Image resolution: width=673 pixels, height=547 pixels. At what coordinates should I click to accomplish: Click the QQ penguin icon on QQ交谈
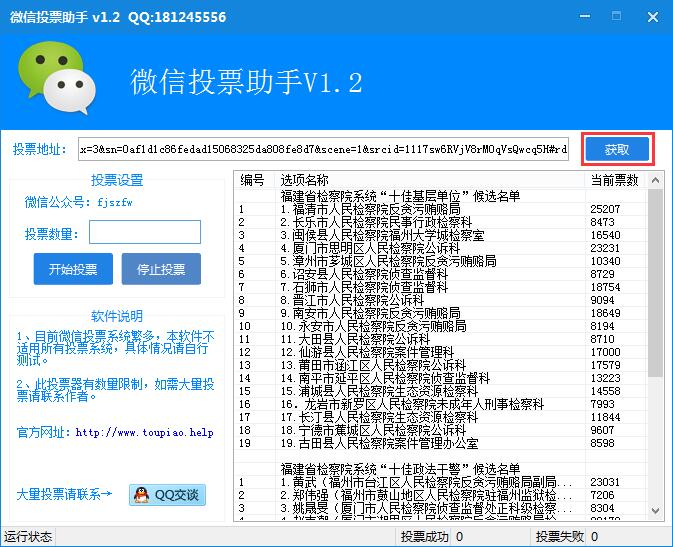143,495
